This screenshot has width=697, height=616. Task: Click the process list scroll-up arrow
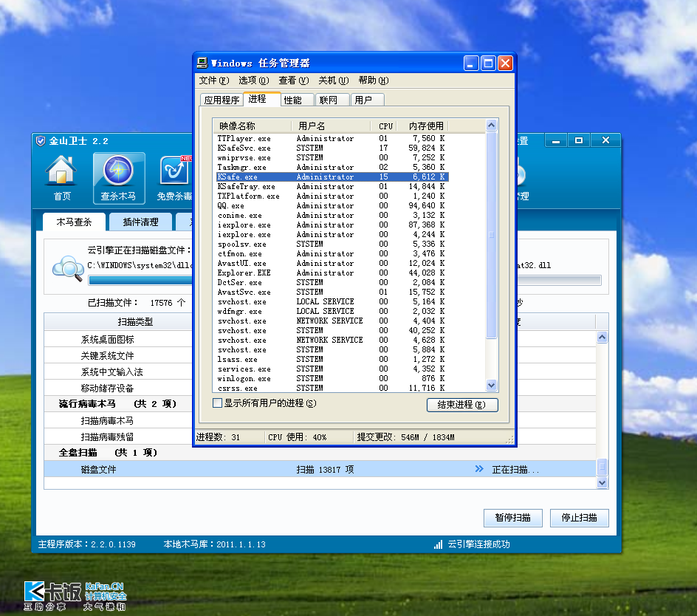pos(491,126)
